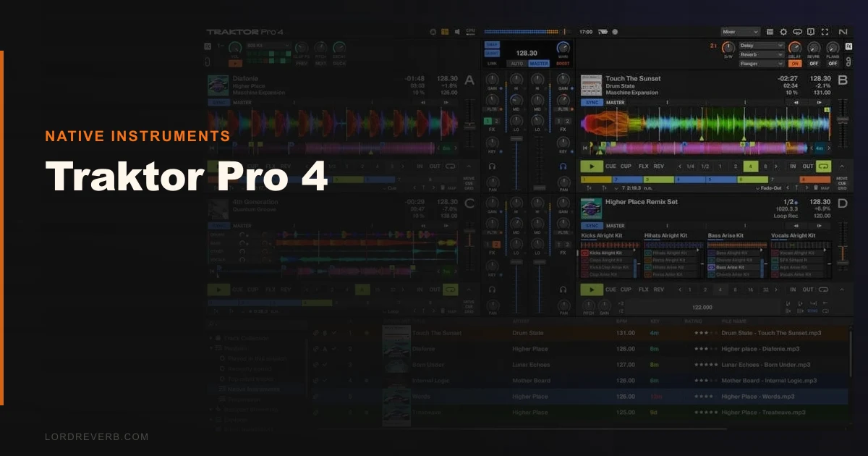Toggle headphone cue for mixer channel D
The image size is (868, 456).
[563, 289]
